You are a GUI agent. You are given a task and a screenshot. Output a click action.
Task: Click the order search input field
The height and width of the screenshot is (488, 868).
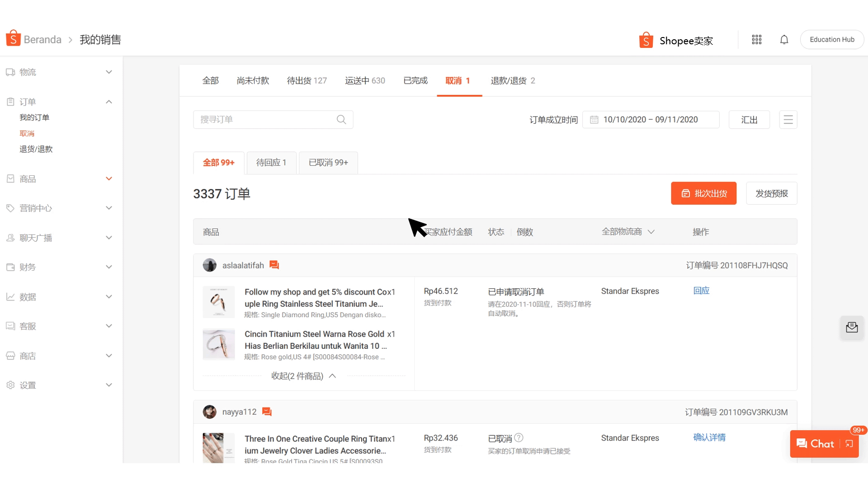273,120
